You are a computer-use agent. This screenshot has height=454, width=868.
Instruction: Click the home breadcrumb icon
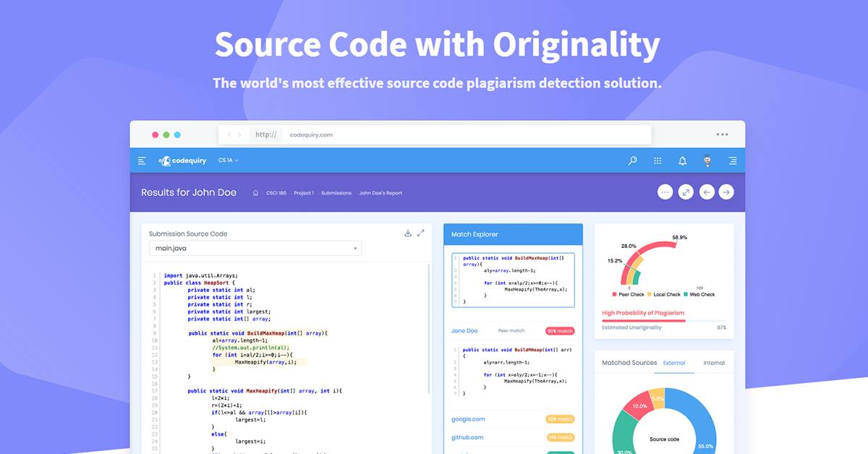tap(255, 192)
